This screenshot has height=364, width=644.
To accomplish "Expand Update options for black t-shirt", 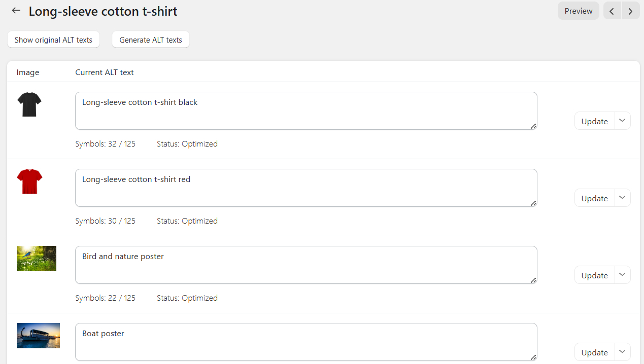I will (x=623, y=121).
